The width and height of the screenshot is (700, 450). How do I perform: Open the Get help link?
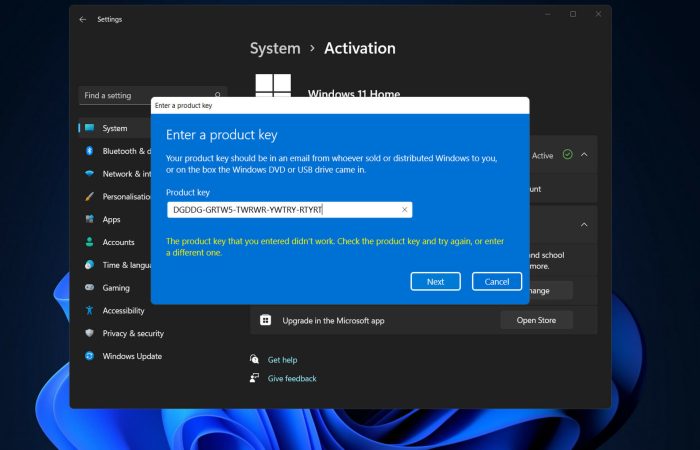point(283,359)
